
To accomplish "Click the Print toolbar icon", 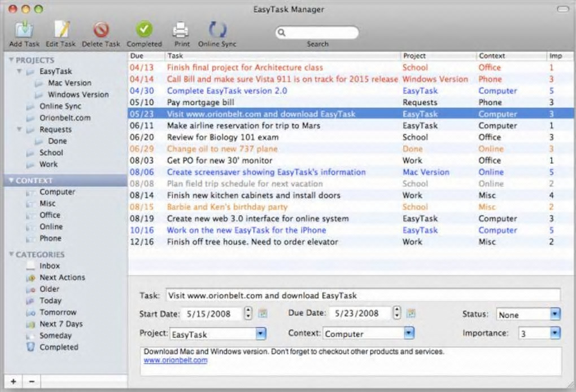I will [x=180, y=29].
